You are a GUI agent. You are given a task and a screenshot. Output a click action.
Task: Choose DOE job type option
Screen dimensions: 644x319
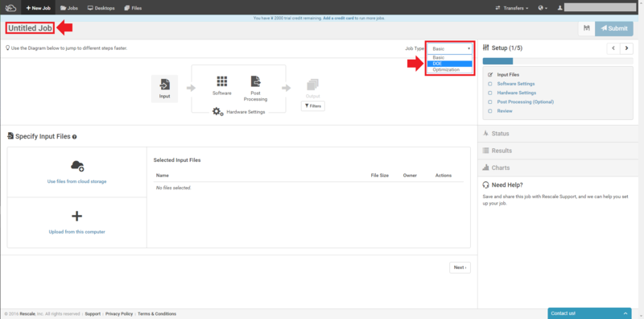click(x=450, y=64)
